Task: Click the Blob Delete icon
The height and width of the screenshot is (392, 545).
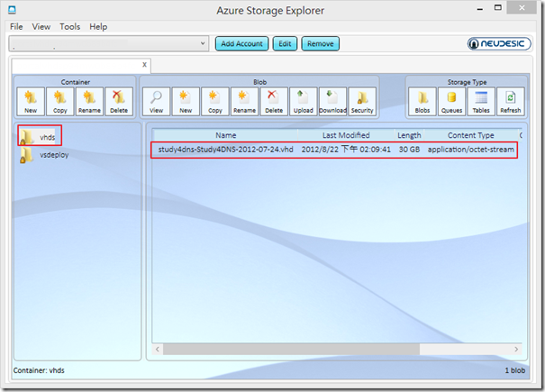Action: click(274, 101)
